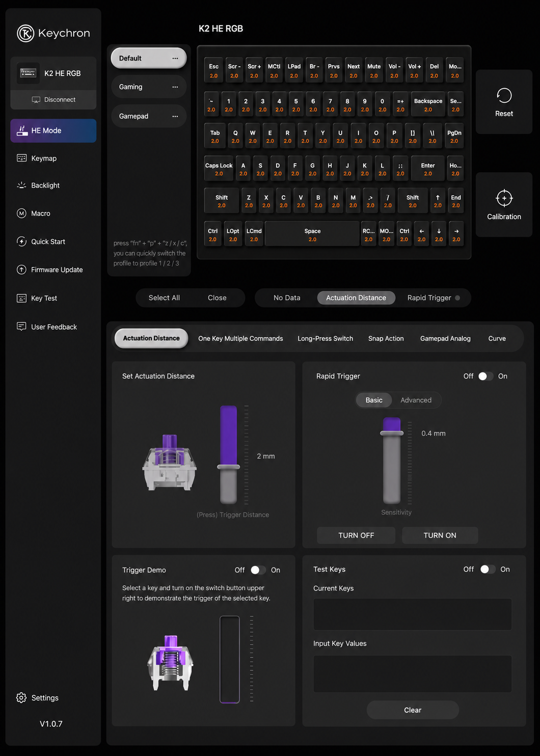540x756 pixels.
Task: Click the Reset circular arrow icon
Action: pyautogui.click(x=504, y=95)
